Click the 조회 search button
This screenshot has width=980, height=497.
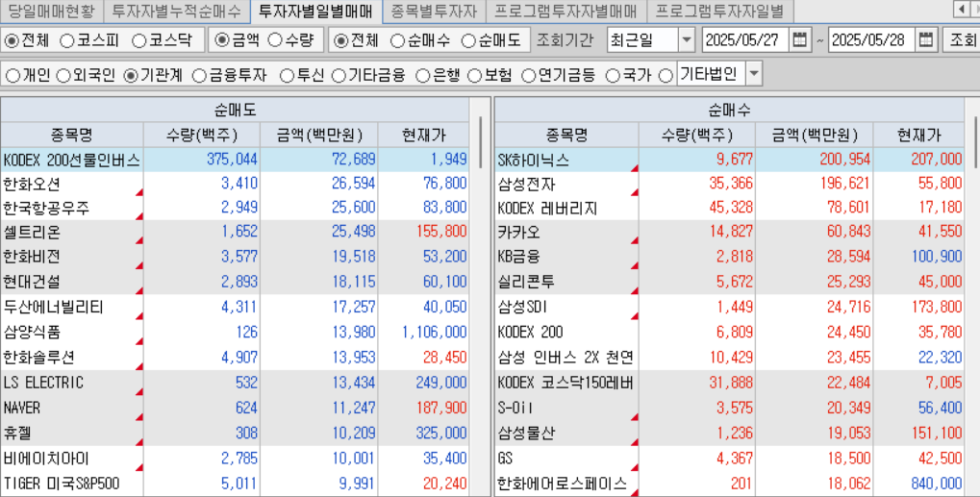(x=962, y=40)
